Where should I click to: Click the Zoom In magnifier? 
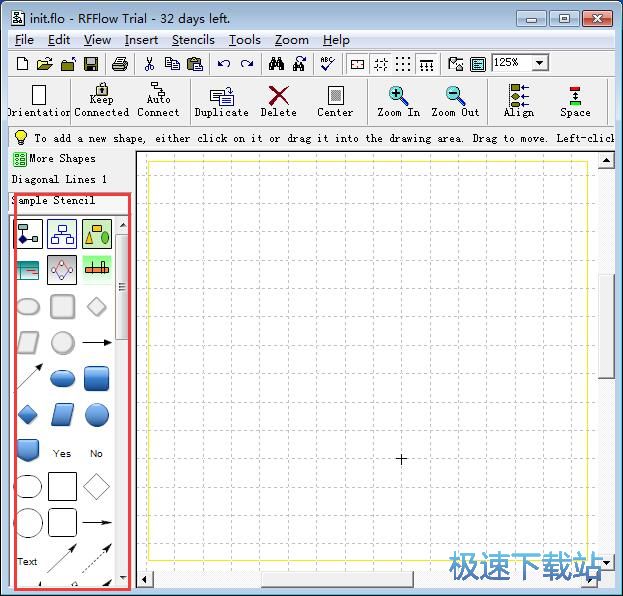(x=398, y=101)
